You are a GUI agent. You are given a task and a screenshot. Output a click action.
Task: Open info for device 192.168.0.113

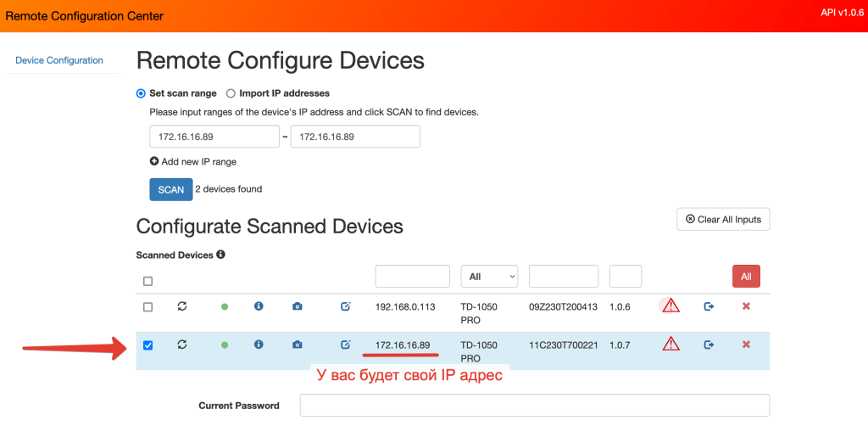(258, 305)
